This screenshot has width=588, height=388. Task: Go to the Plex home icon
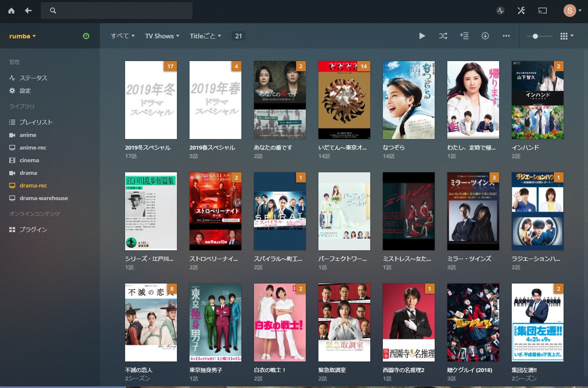[x=11, y=11]
